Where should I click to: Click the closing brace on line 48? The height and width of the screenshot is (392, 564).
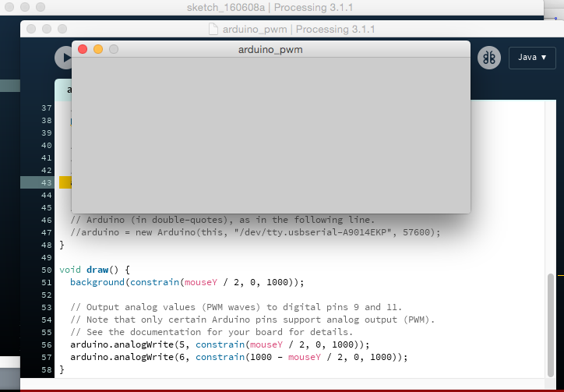tap(62, 245)
